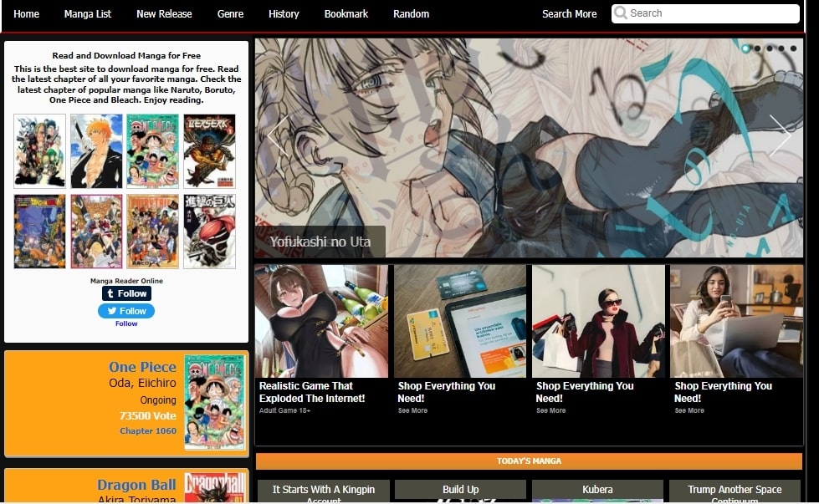Open the Manga List page
This screenshot has width=819, height=504.
88,14
